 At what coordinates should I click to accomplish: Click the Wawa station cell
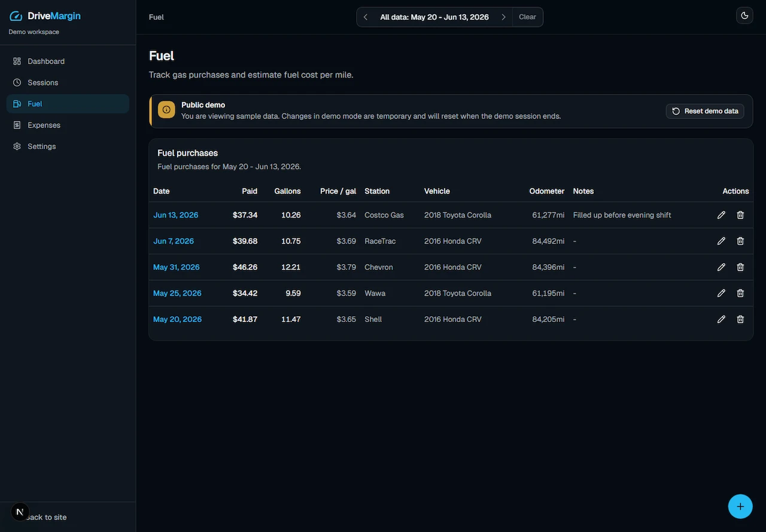tap(375, 293)
